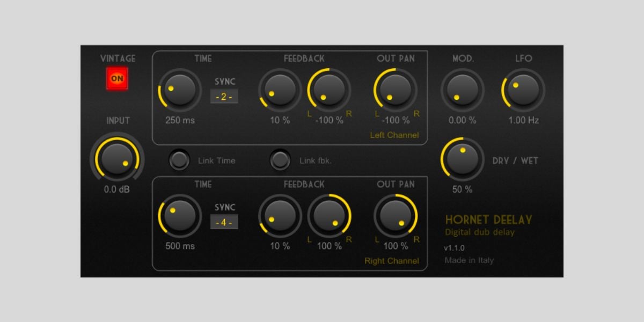644x322 pixels.
Task: Click the Right Channel Out Pan knob
Action: pos(396,216)
